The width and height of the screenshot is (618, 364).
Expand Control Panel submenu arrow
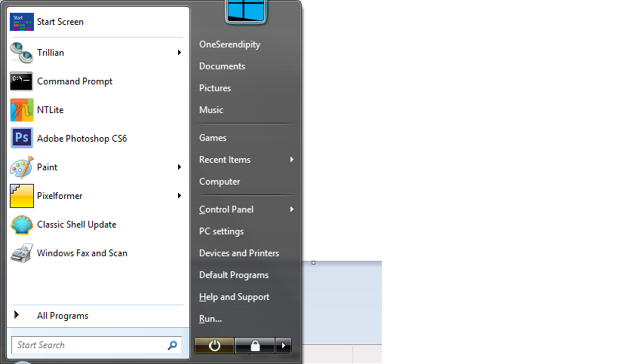[292, 210]
